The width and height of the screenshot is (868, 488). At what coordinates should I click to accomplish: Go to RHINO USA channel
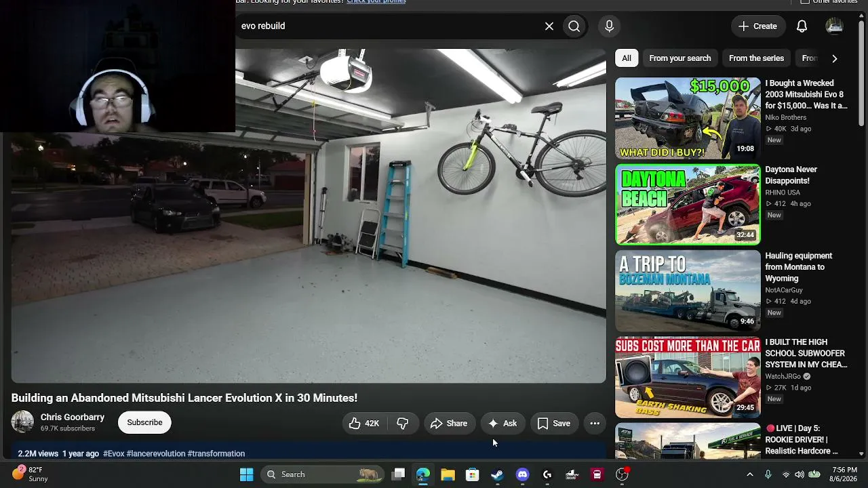(x=783, y=192)
